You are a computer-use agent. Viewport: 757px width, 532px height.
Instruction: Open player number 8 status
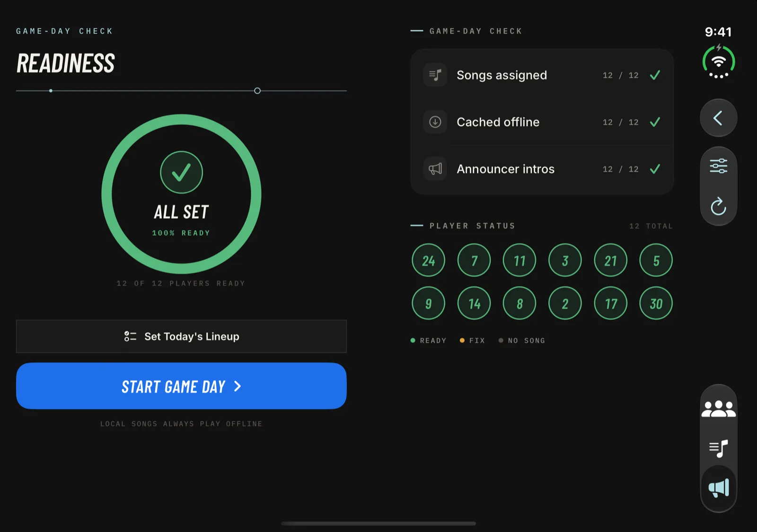pyautogui.click(x=519, y=303)
